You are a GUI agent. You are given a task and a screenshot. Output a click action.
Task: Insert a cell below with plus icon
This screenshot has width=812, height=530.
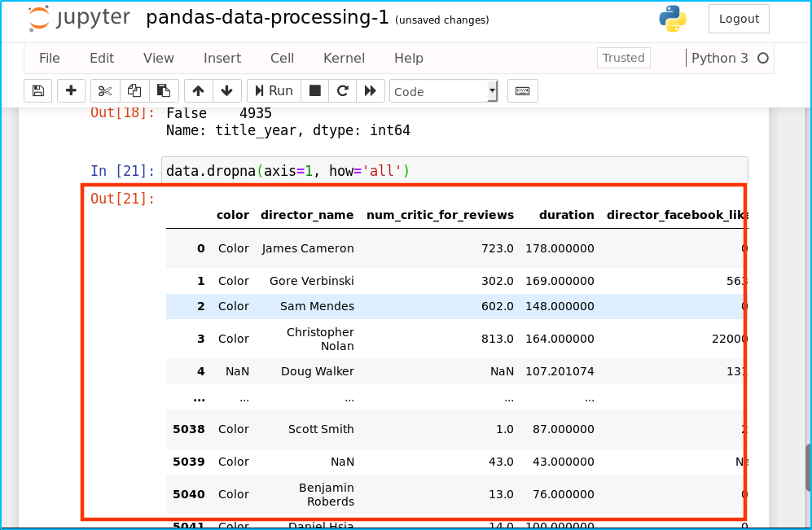(x=71, y=91)
